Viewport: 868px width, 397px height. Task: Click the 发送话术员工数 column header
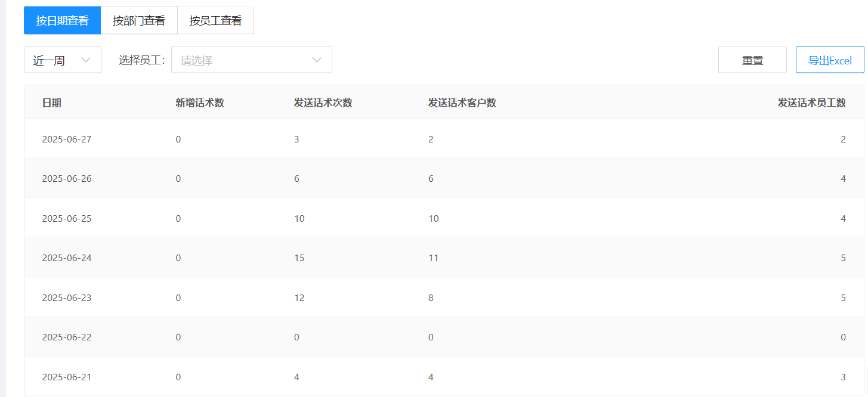click(812, 103)
